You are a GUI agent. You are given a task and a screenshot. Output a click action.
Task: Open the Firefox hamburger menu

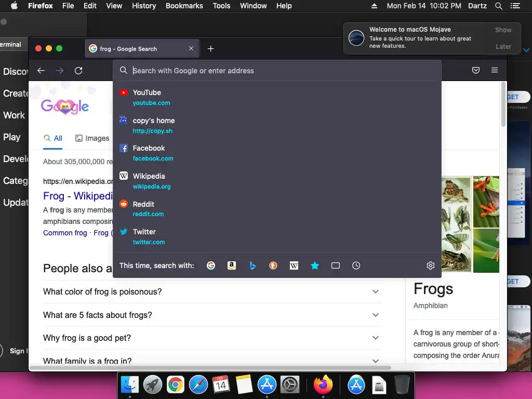495,70
